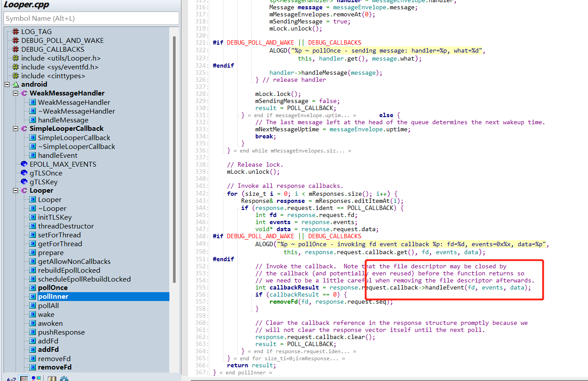Focus the Symbol Name search field
The height and width of the screenshot is (381, 588).
91,18
